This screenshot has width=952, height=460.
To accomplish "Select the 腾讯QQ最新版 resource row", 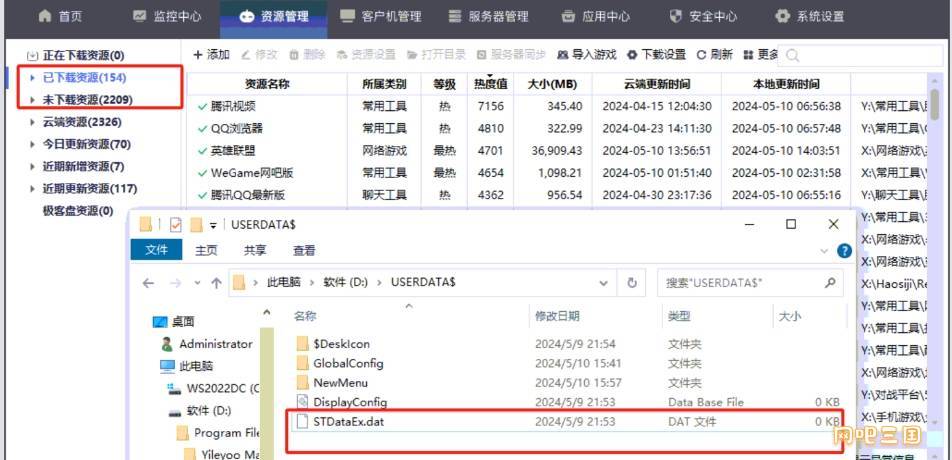I will (x=557, y=195).
